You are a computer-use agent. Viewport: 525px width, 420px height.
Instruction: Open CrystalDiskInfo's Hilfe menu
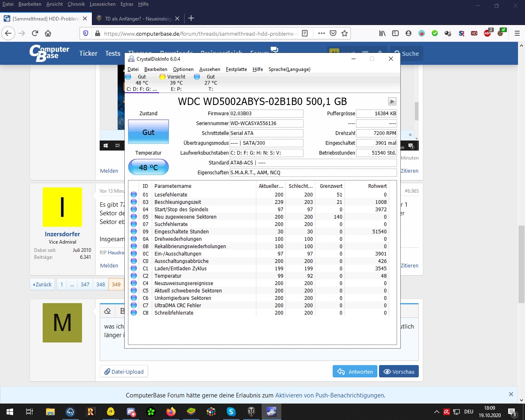(258, 69)
